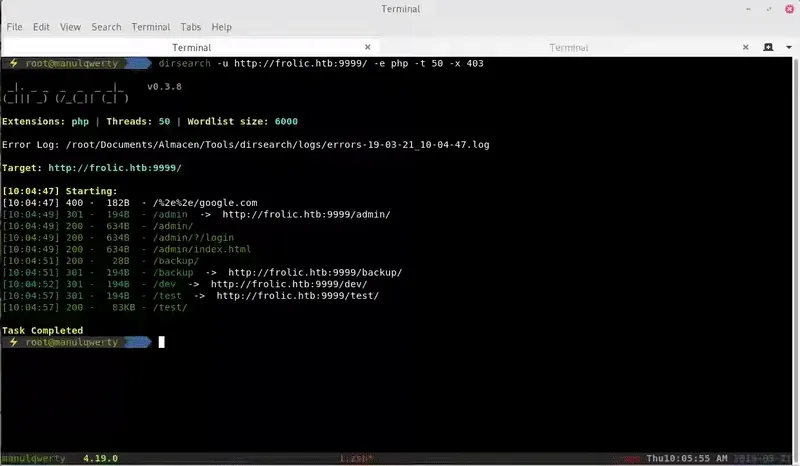Image resolution: width=800 pixels, height=466 pixels.
Task: Open the File menu
Action: coord(15,27)
